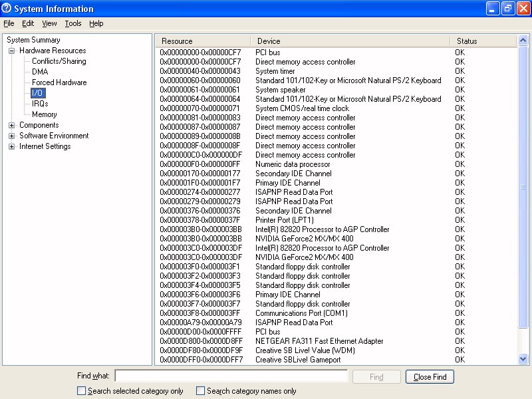
Task: Restore down the System Information window
Action: click(508, 9)
